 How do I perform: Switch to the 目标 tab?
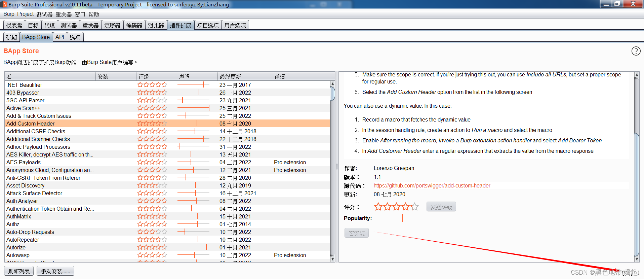33,25
